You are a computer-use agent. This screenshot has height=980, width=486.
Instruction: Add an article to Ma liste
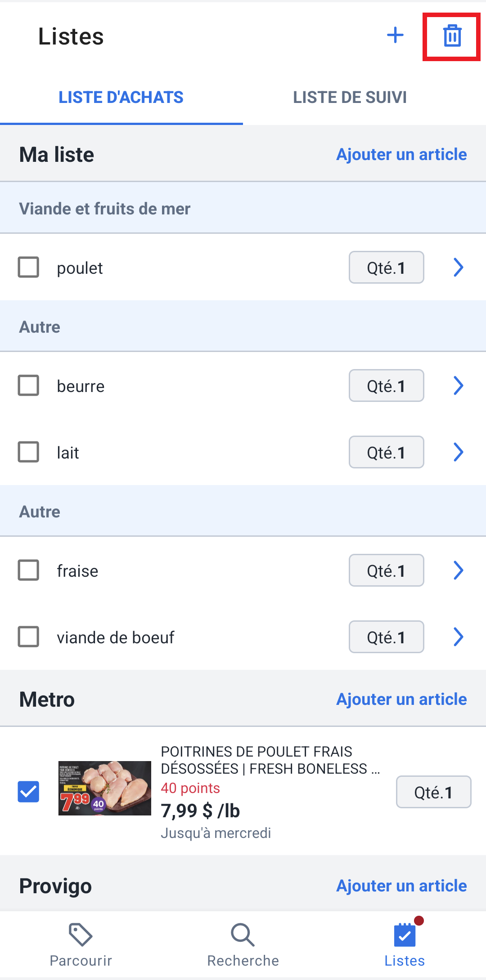(401, 154)
